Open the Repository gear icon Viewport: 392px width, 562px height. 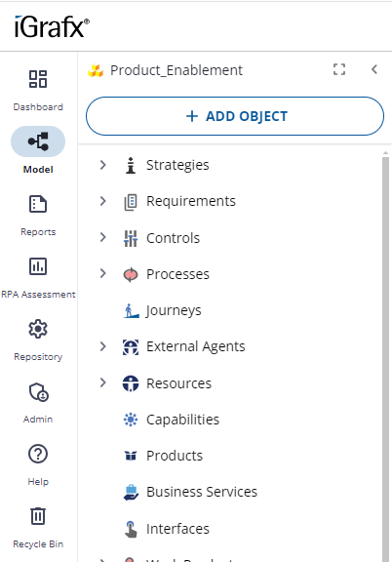coord(38,329)
